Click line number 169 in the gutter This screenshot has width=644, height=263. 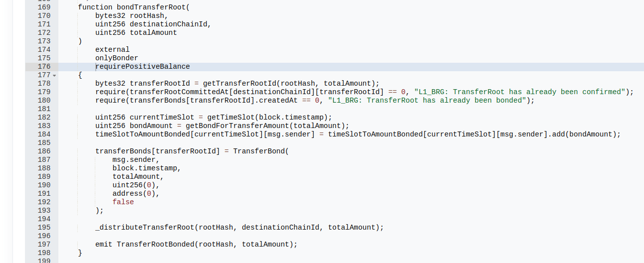click(44, 7)
